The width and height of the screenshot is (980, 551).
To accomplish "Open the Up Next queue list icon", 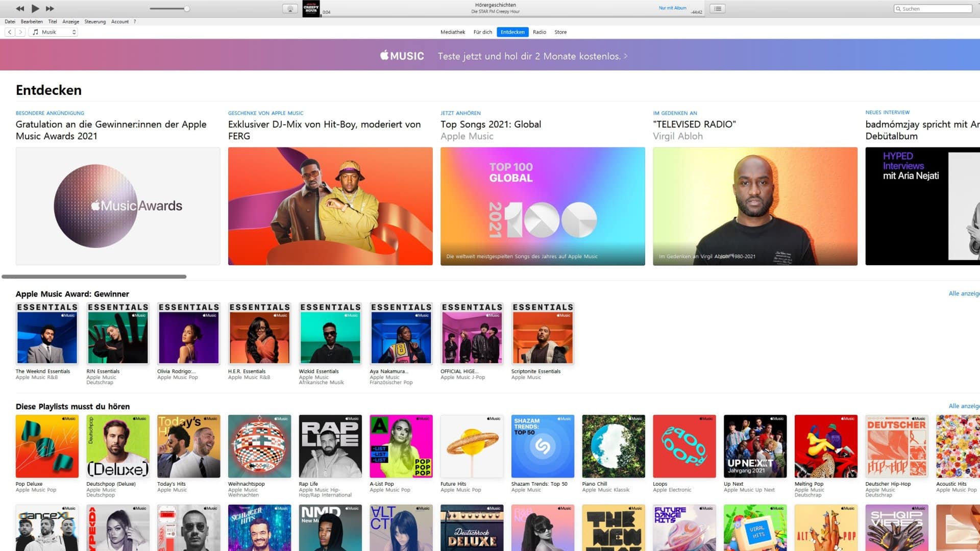I will 717,8.
